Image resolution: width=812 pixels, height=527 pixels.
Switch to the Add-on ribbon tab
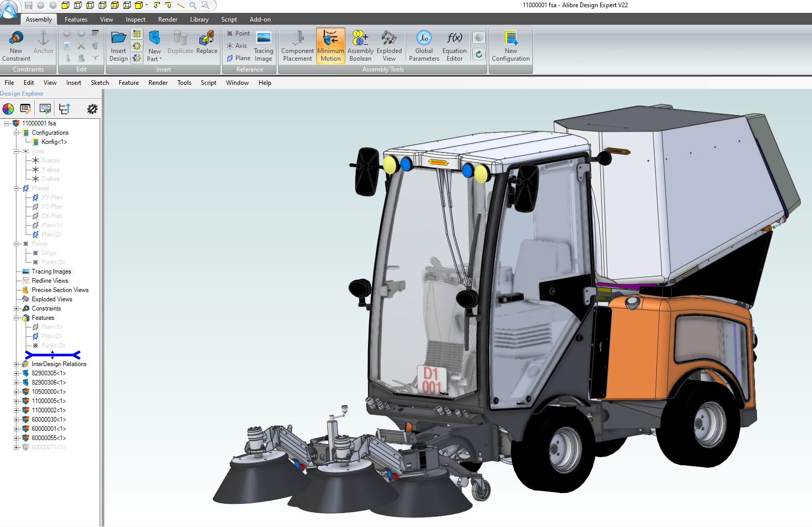pyautogui.click(x=260, y=20)
